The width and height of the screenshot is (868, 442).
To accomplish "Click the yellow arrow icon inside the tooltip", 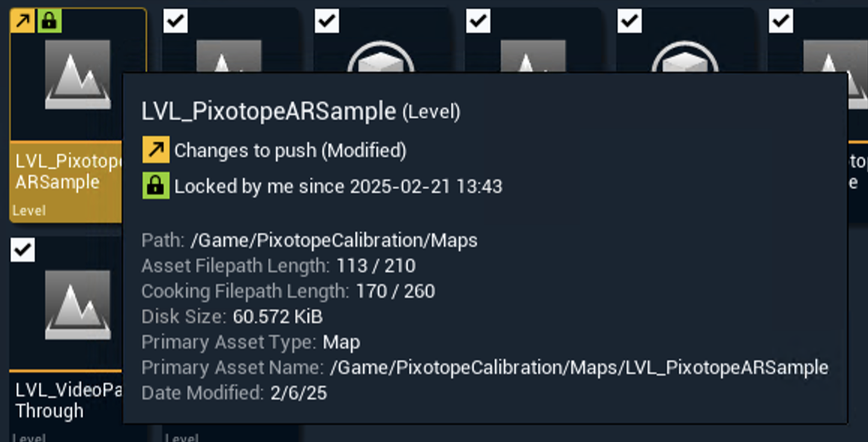I will click(x=155, y=150).
